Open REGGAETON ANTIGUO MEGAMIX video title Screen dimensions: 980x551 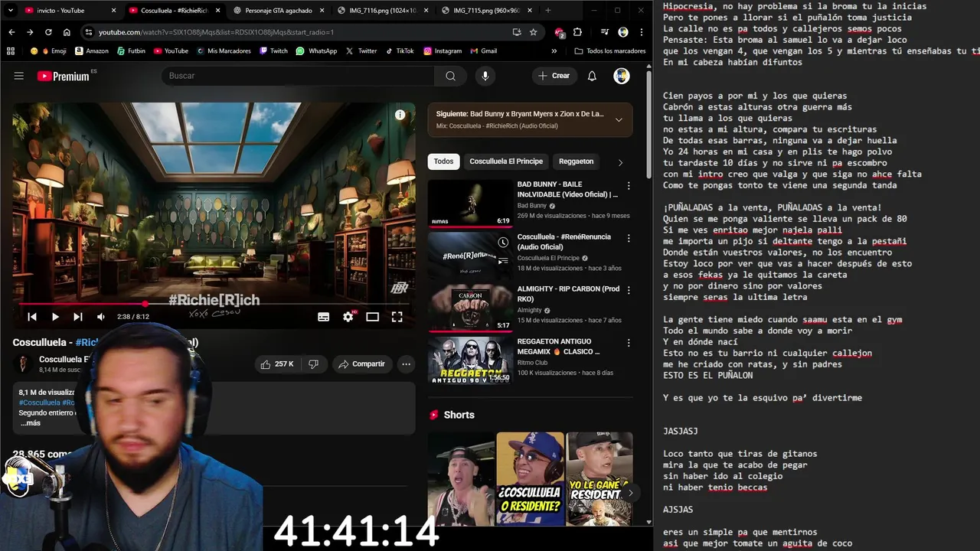click(x=559, y=347)
